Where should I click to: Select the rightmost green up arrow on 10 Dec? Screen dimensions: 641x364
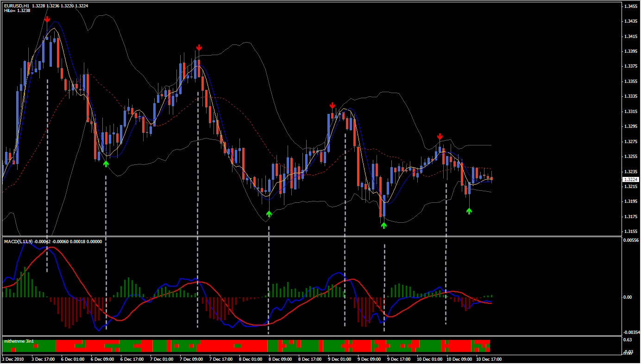point(469,211)
